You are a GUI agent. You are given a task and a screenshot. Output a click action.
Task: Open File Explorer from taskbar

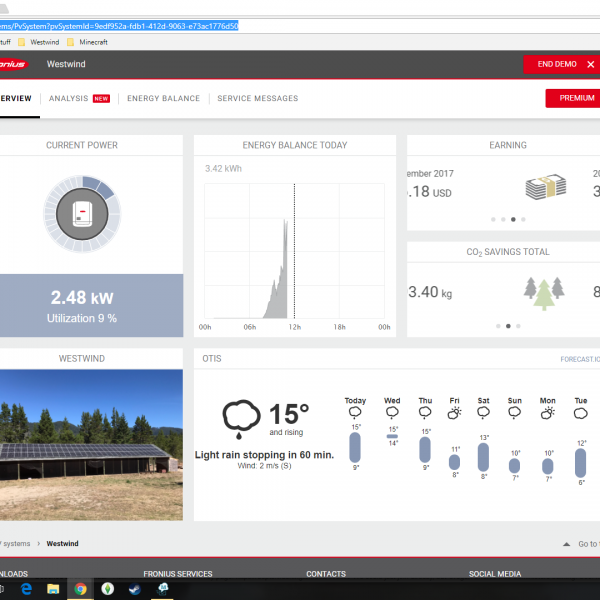[x=53, y=589]
